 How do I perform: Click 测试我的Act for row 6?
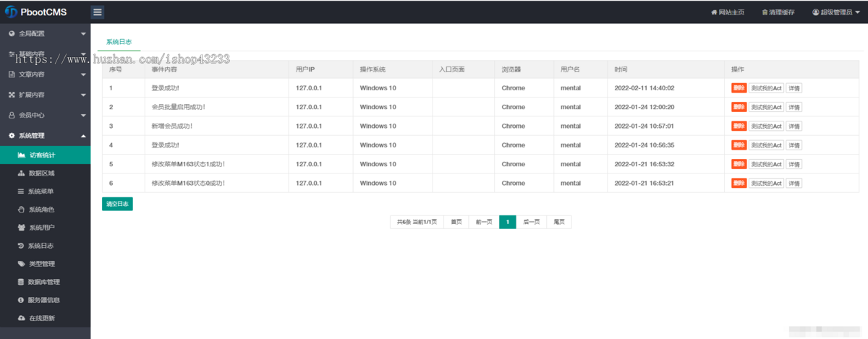coord(766,183)
